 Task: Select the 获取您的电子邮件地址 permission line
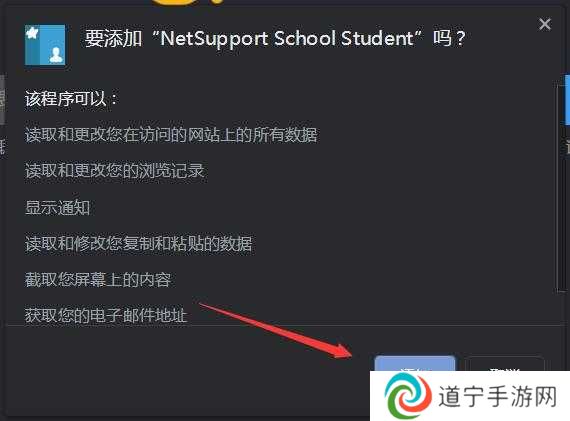[106, 315]
